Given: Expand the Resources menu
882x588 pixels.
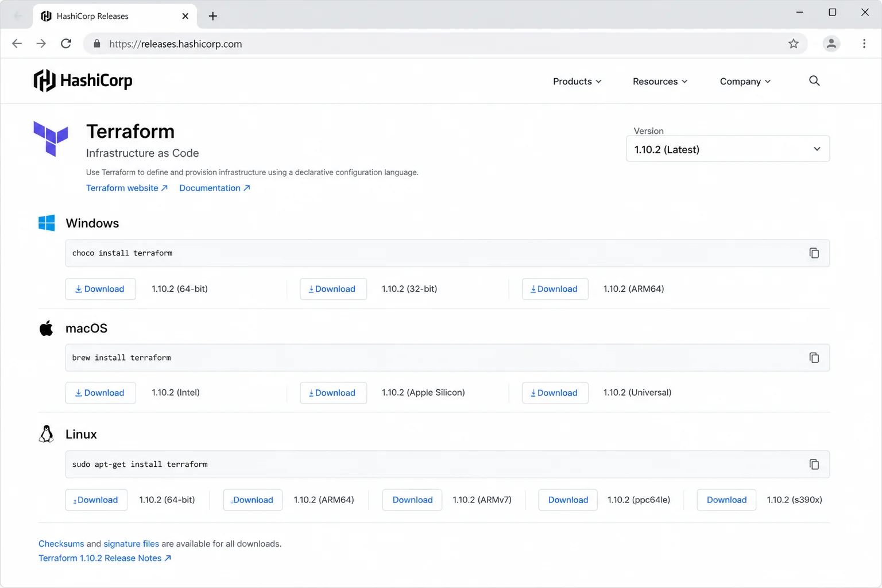Looking at the screenshot, I should pos(660,82).
